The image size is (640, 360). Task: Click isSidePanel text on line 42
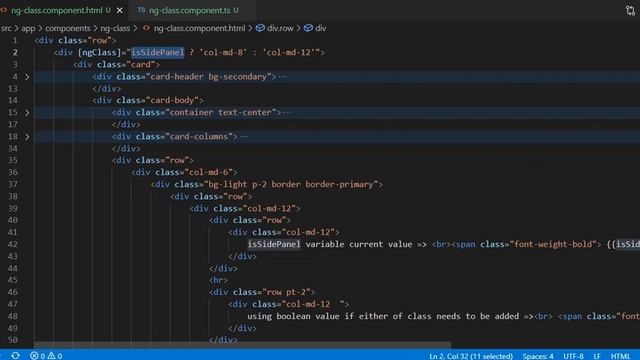click(274, 244)
